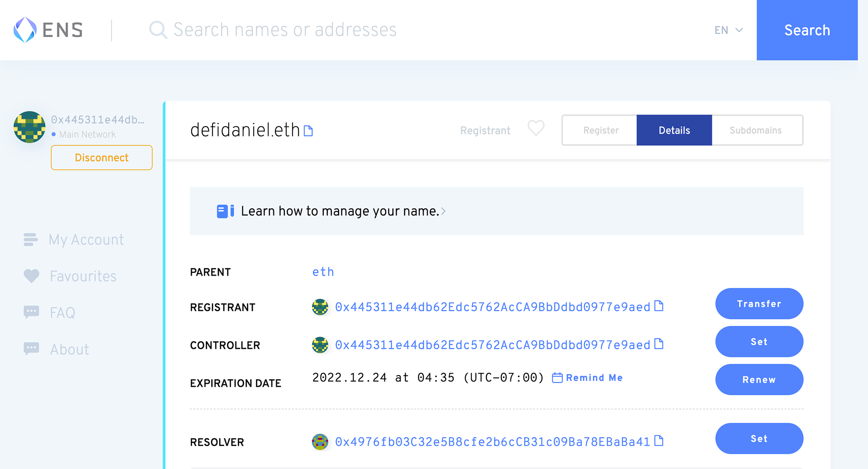Screen dimensions: 868x469
Task: Click the RESOLVER field label
Action: coord(217,442)
